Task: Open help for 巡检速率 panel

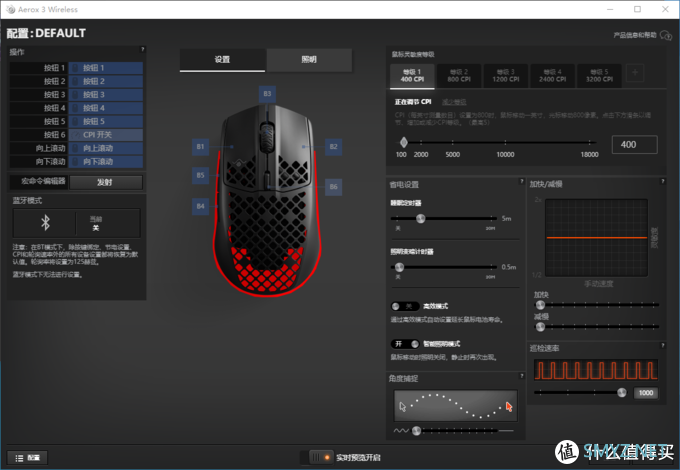Action: (662, 346)
